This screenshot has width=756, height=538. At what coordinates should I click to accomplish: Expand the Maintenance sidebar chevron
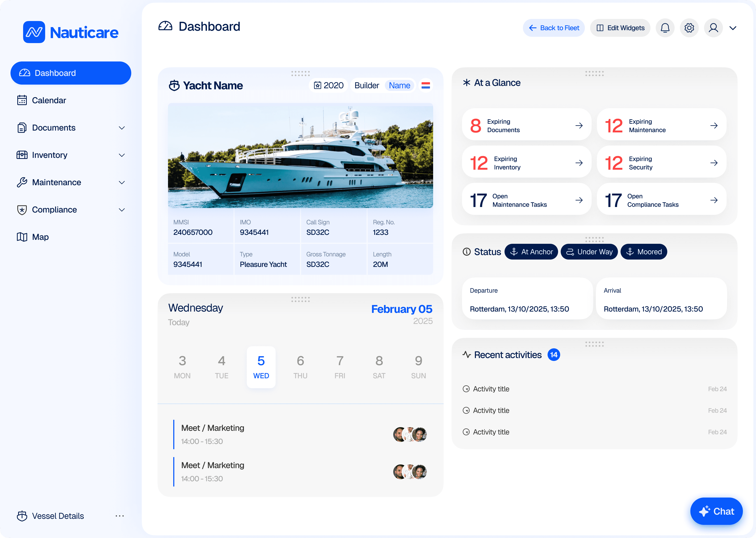coord(122,183)
